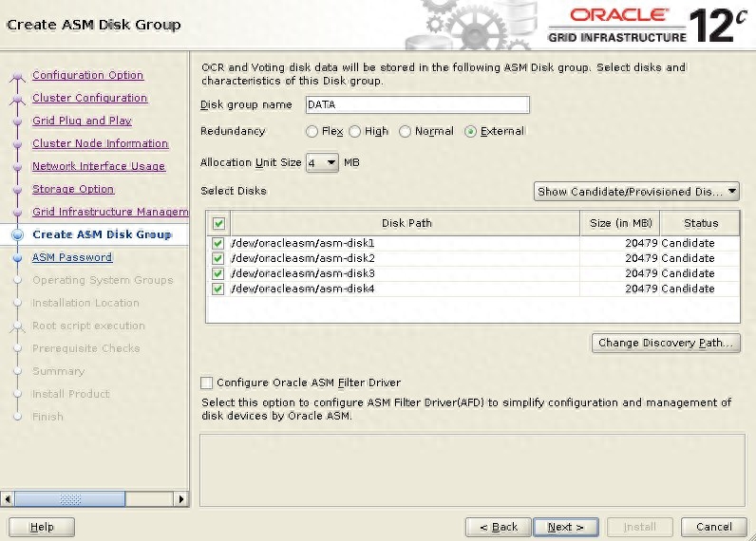Open the Grid Plug and Play step
Image resolution: width=756 pixels, height=541 pixels.
click(x=82, y=121)
